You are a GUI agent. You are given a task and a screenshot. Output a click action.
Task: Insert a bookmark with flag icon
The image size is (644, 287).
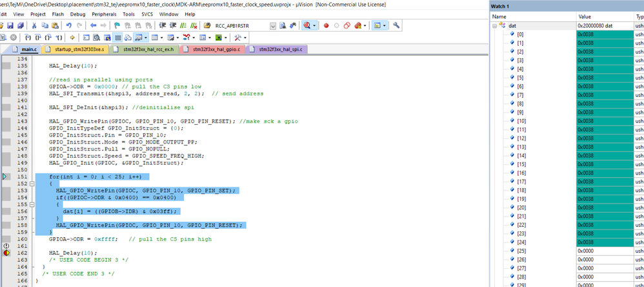[117, 25]
